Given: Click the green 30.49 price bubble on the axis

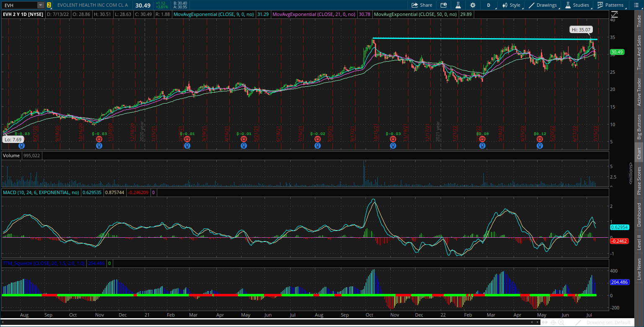Looking at the screenshot, I should 617,52.
